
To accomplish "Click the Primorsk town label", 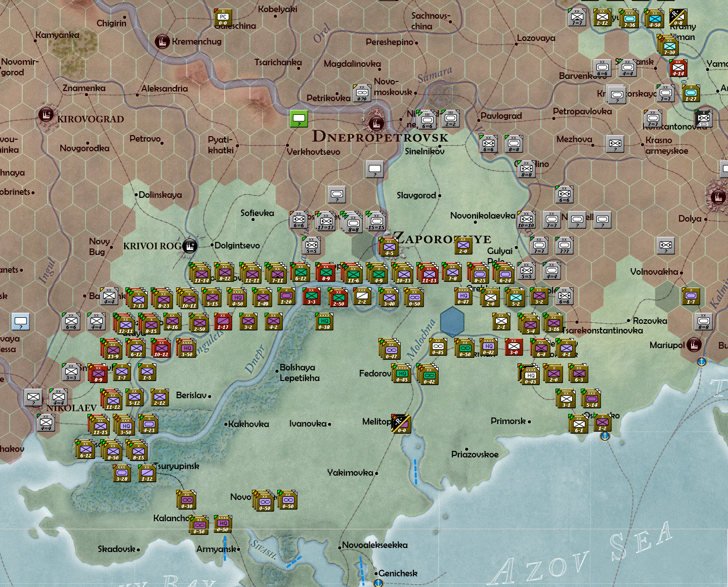I will [508, 421].
